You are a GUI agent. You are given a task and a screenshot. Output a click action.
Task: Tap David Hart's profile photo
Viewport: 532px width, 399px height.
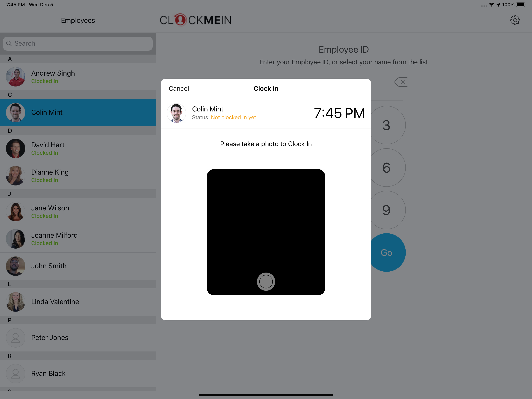click(x=16, y=148)
